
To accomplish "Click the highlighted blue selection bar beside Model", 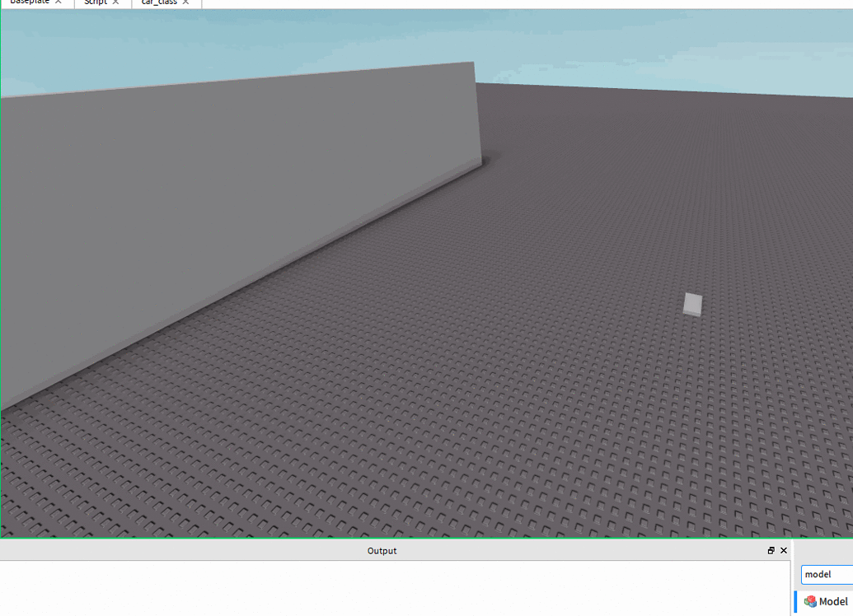I will tap(795, 602).
